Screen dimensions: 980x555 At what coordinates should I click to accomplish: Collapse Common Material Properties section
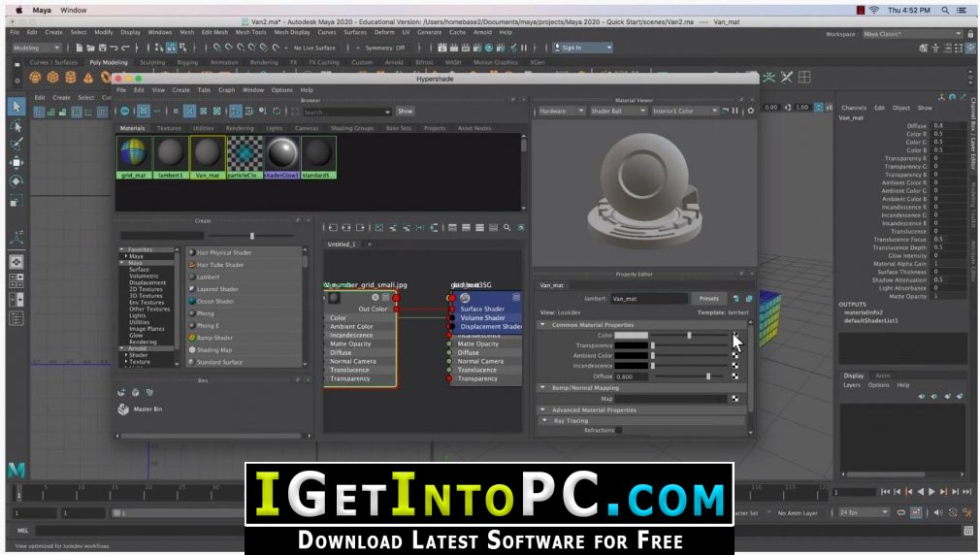542,325
